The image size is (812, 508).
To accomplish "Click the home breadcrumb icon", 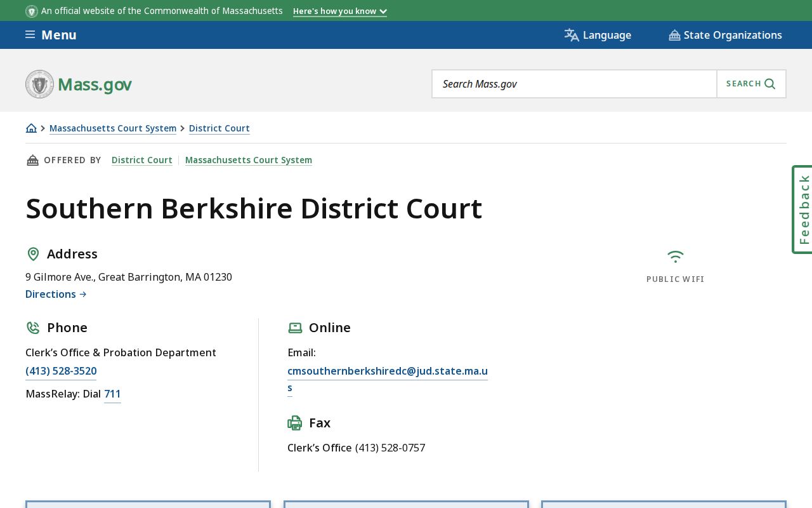I will pos(31,128).
